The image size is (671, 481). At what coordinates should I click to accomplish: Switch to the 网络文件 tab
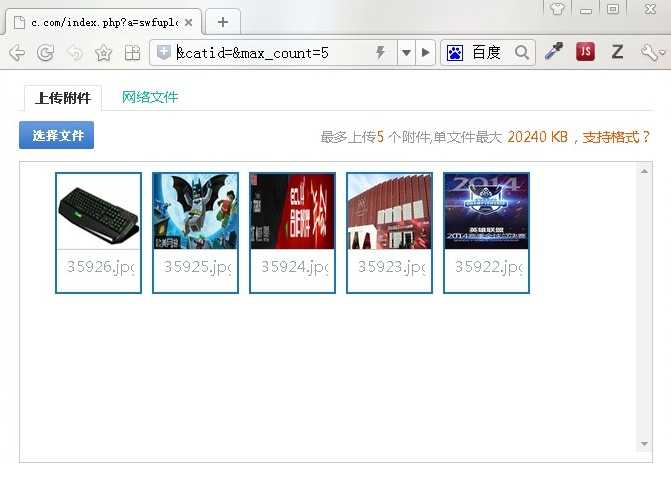(150, 97)
